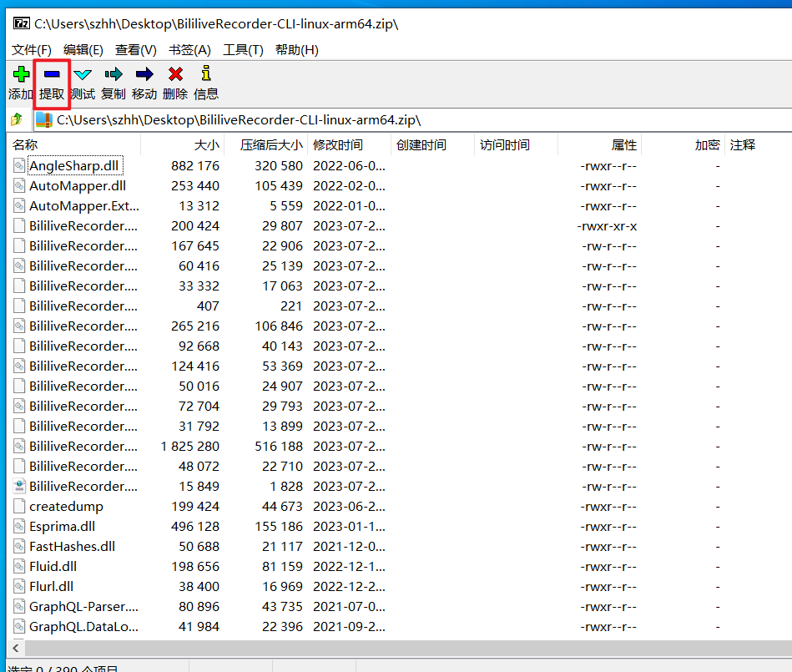Click the Extract (提取) toolbar button
Image resolution: width=792 pixels, height=672 pixels.
52,83
